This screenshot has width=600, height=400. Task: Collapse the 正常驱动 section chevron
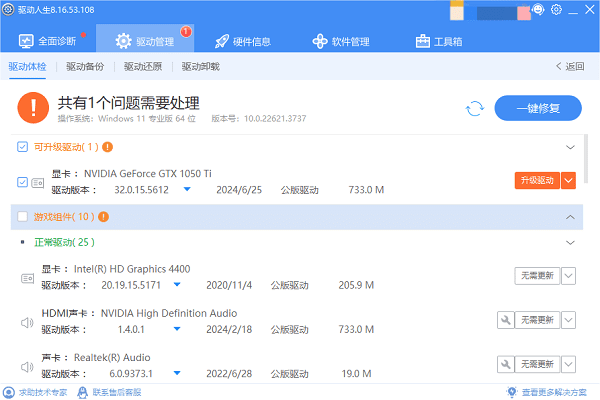[x=570, y=242]
